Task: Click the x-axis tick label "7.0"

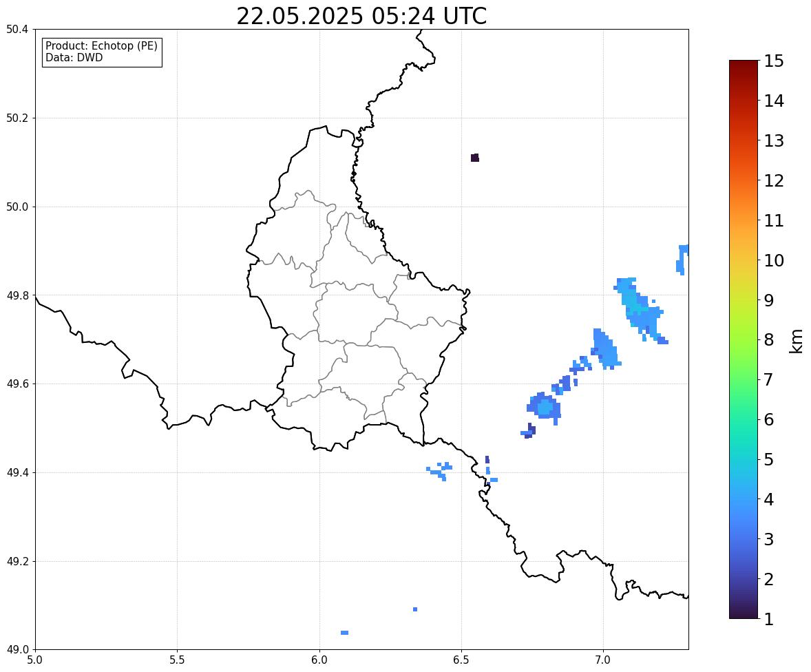Action: (604, 660)
